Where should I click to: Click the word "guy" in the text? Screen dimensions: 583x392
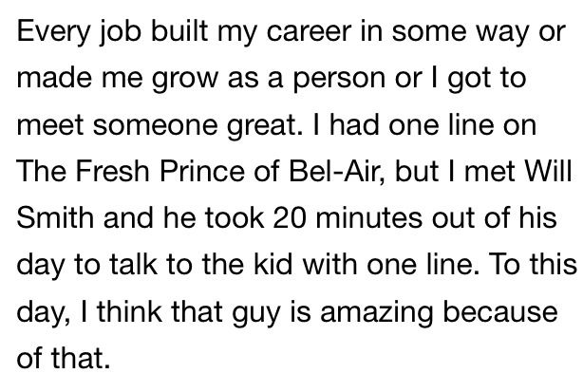(255, 313)
